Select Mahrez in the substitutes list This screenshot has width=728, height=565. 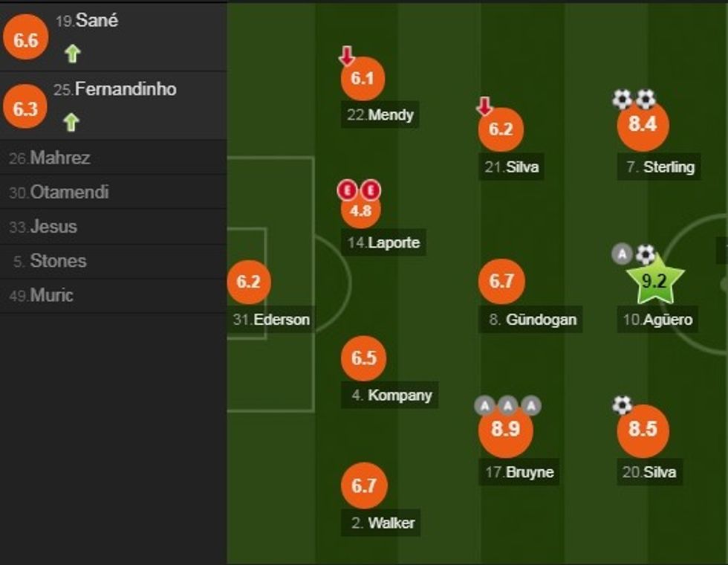[50, 158]
